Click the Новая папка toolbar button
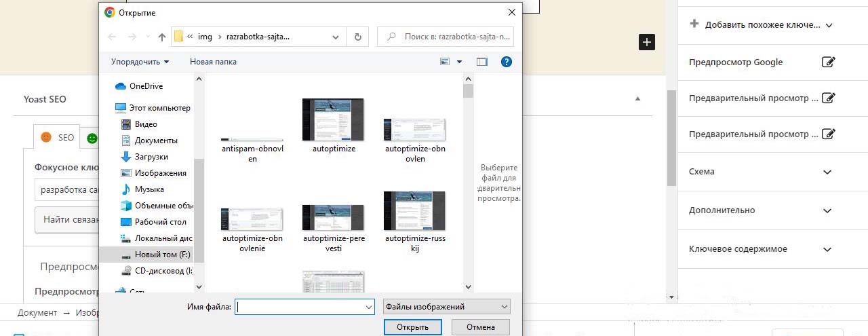 213,62
